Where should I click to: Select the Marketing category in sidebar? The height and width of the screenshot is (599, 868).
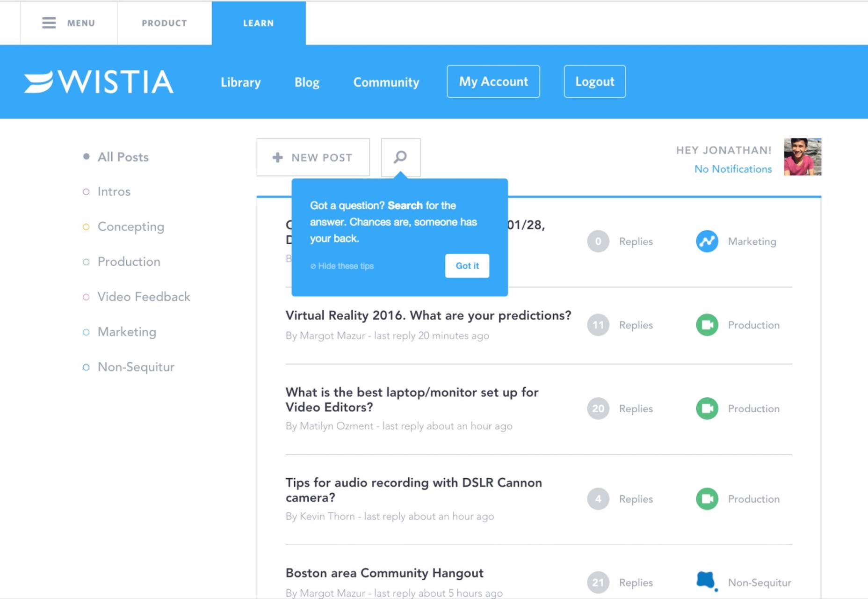pos(119,332)
